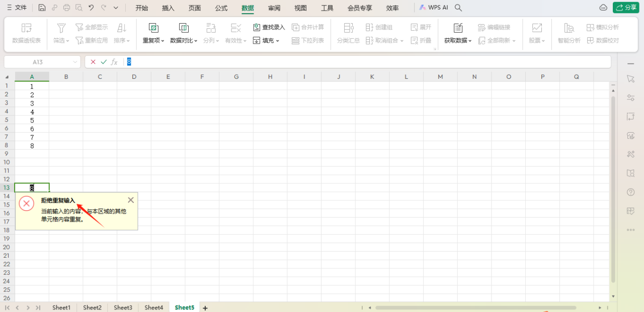Click the select-all corner triangle
This screenshot has height=312, width=644.
7,77
